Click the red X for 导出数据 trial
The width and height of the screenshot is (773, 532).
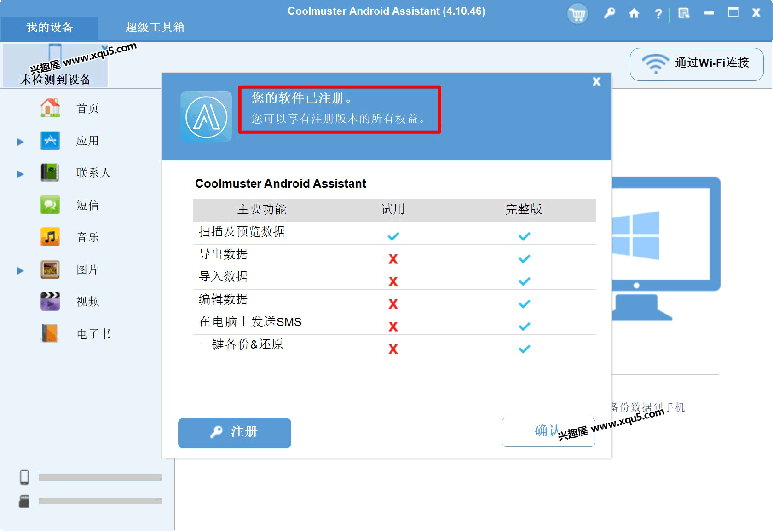[x=393, y=259]
